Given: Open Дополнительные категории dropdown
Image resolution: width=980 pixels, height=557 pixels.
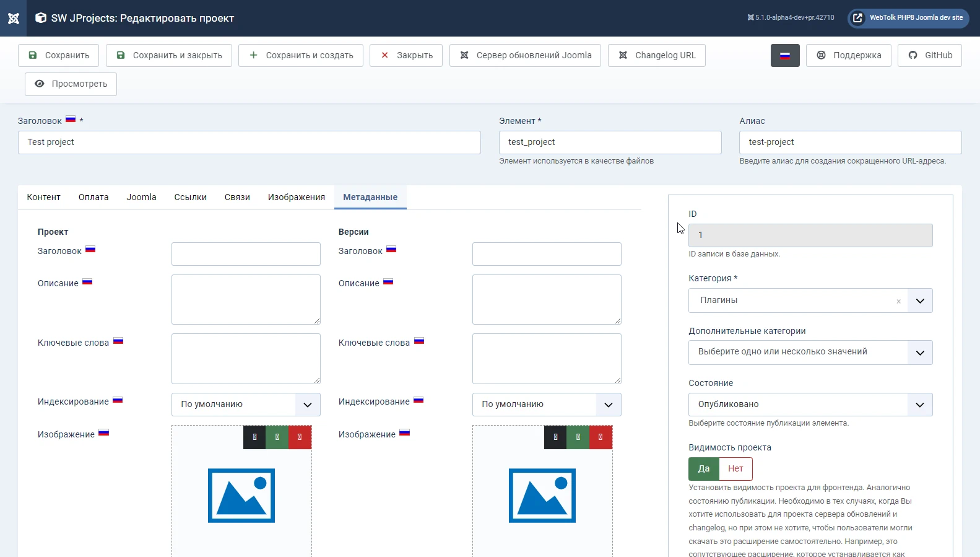Looking at the screenshot, I should pos(810,353).
